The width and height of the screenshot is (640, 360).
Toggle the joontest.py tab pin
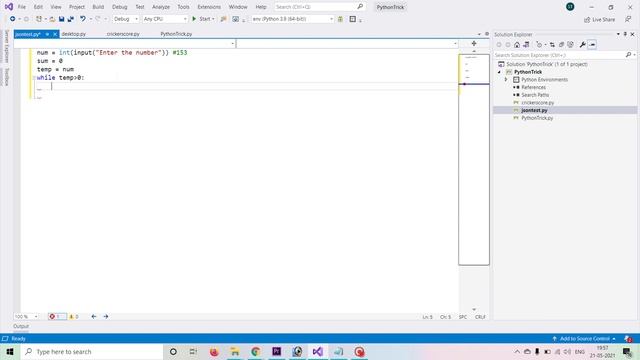point(47,34)
